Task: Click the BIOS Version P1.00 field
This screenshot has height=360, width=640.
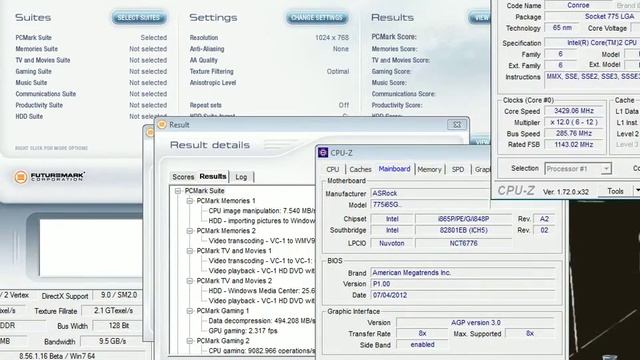Action: pos(463,284)
